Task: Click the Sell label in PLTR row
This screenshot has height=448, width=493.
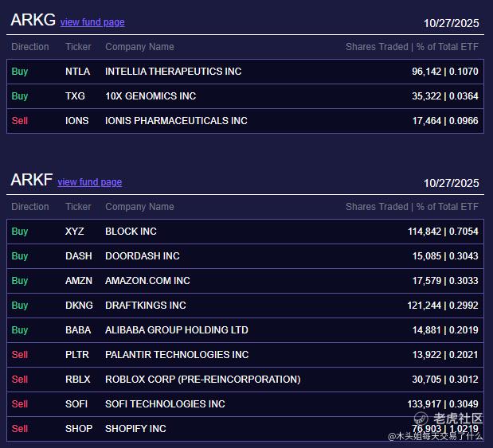Action: tap(20, 354)
